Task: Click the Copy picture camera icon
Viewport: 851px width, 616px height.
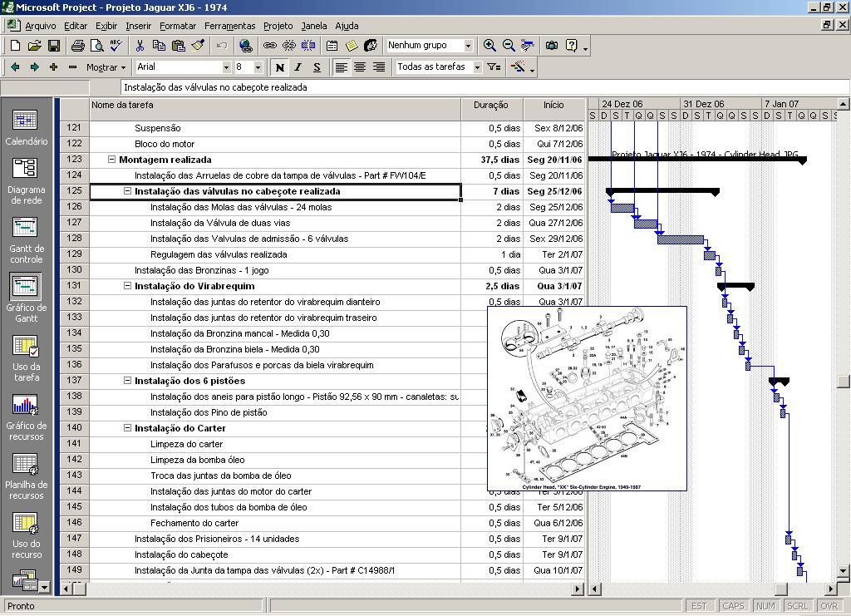Action: (x=551, y=46)
